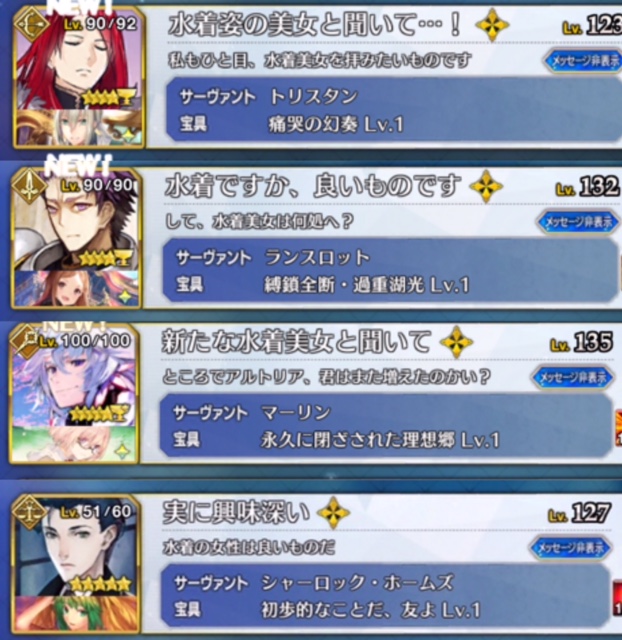Select Tristan servant portrait
Image resolution: width=622 pixels, height=640 pixels.
pos(79,59)
